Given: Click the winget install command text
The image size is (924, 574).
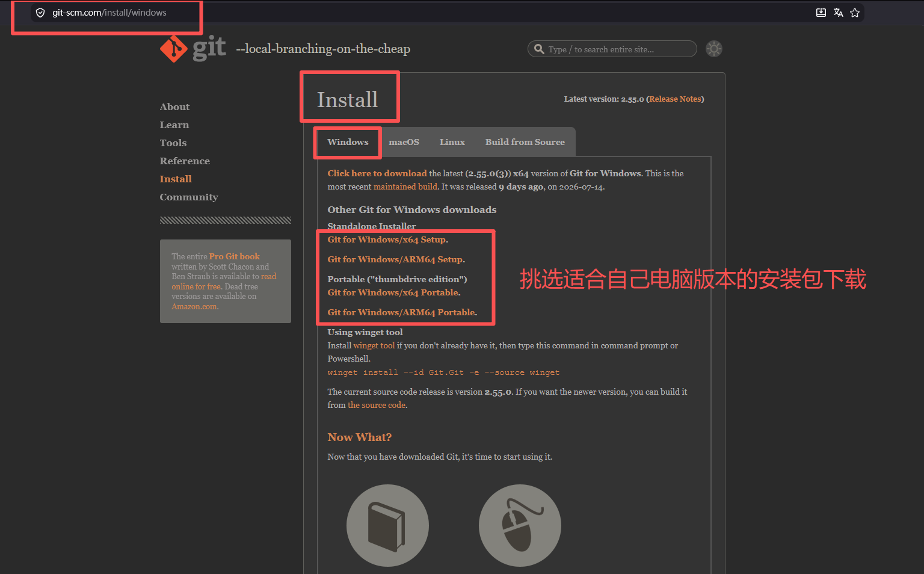Looking at the screenshot, I should pyautogui.click(x=444, y=372).
